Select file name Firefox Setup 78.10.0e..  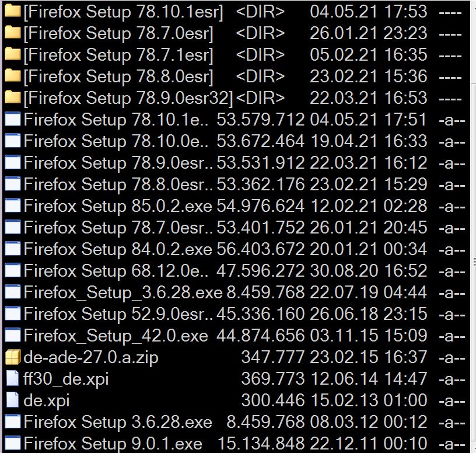click(x=116, y=141)
